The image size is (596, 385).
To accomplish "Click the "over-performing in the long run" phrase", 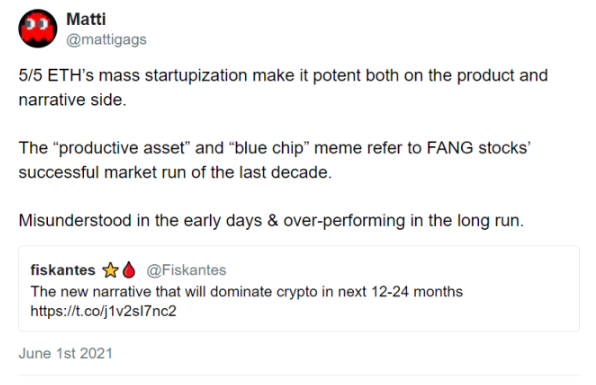I will pyautogui.click(x=403, y=220).
